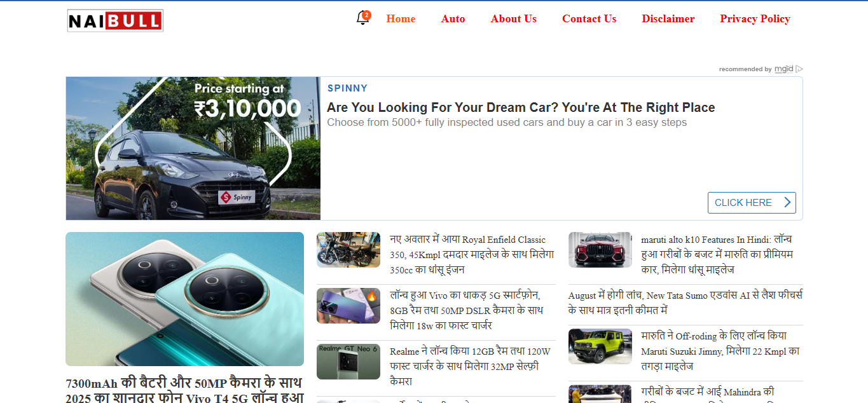Click the Mahindra article thumbnail
This screenshot has width=868, height=403.
[x=600, y=394]
